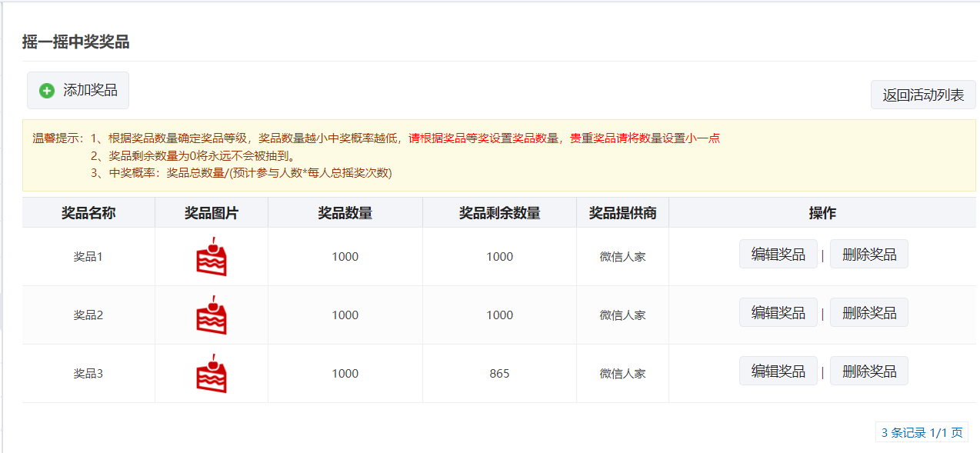Edit 奖品2 with 编辑奖品 button

click(778, 312)
